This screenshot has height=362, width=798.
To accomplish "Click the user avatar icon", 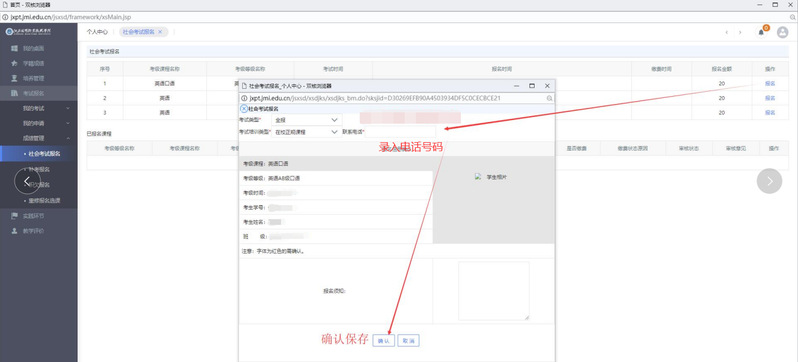I will click(x=782, y=32).
